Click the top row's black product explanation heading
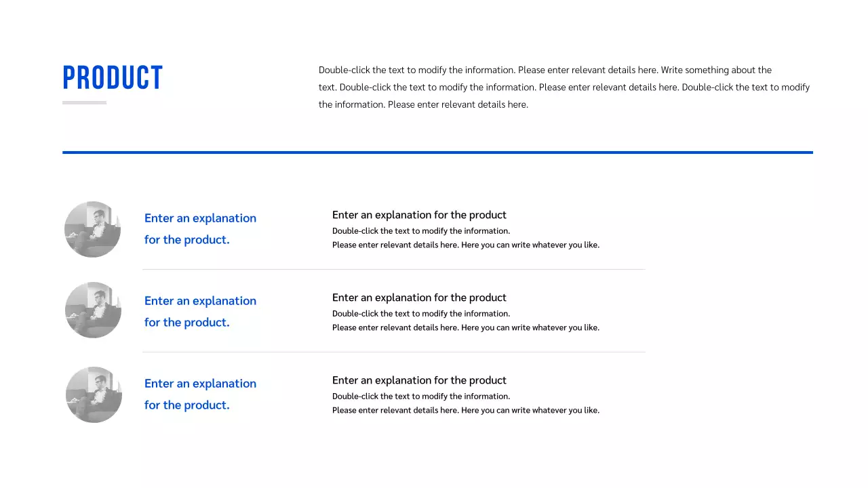Image resolution: width=868 pixels, height=488 pixels. [x=419, y=215]
